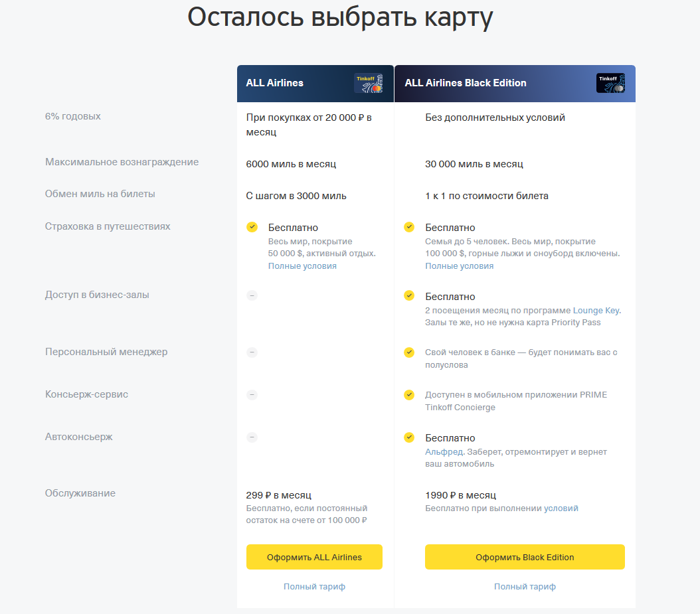Click the 'Автоконсьерж' row label
The width and height of the screenshot is (700, 614).
click(78, 437)
